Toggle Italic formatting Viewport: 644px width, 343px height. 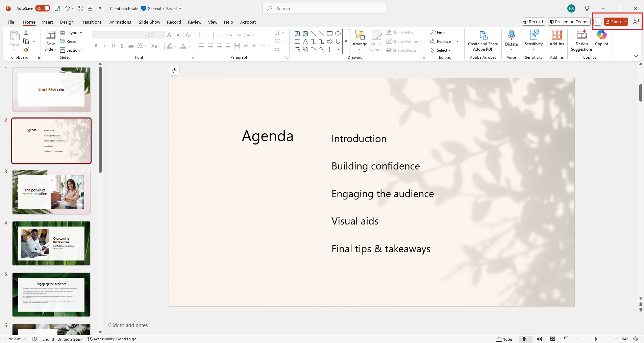pyautogui.click(x=105, y=46)
